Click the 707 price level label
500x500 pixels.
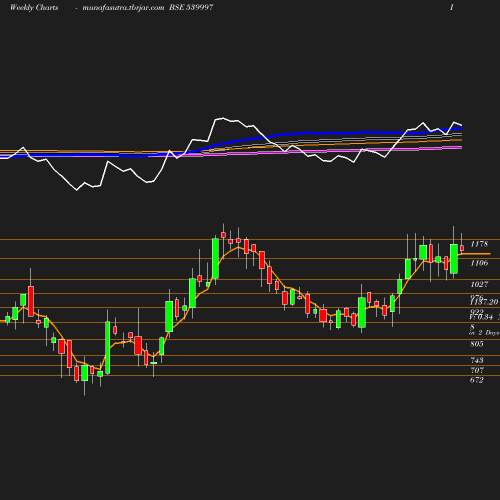point(477,370)
